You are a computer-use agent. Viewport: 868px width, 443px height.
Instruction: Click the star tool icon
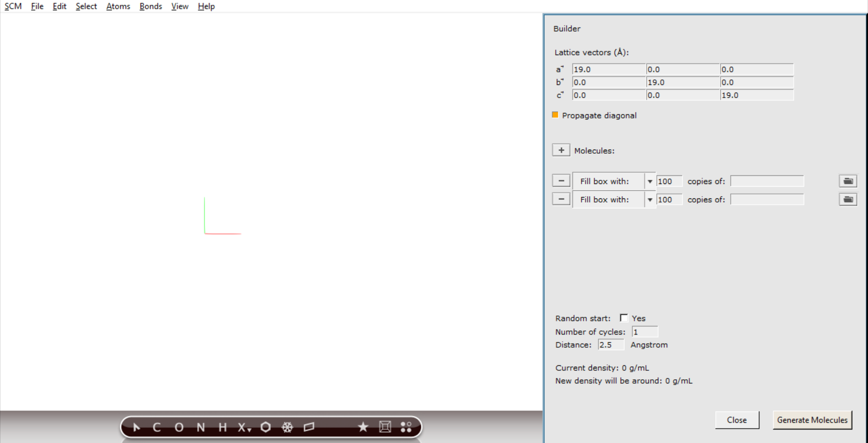363,427
